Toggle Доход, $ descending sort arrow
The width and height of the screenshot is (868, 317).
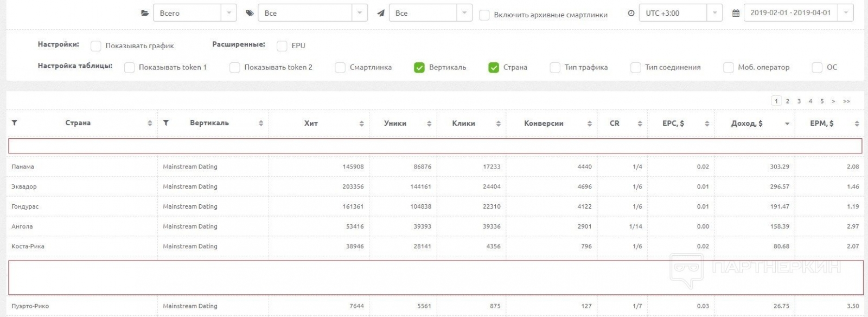[787, 124]
